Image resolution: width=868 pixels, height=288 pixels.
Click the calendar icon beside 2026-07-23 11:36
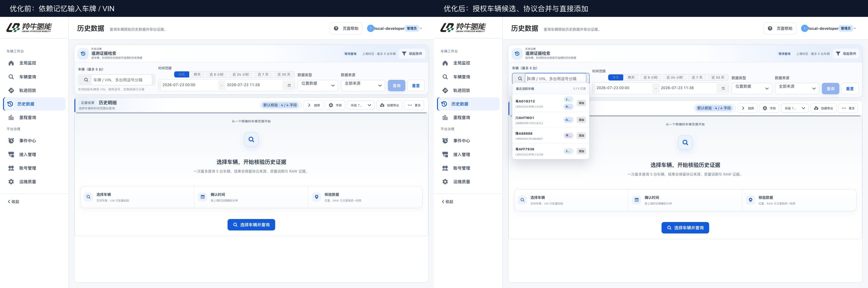[x=723, y=88]
